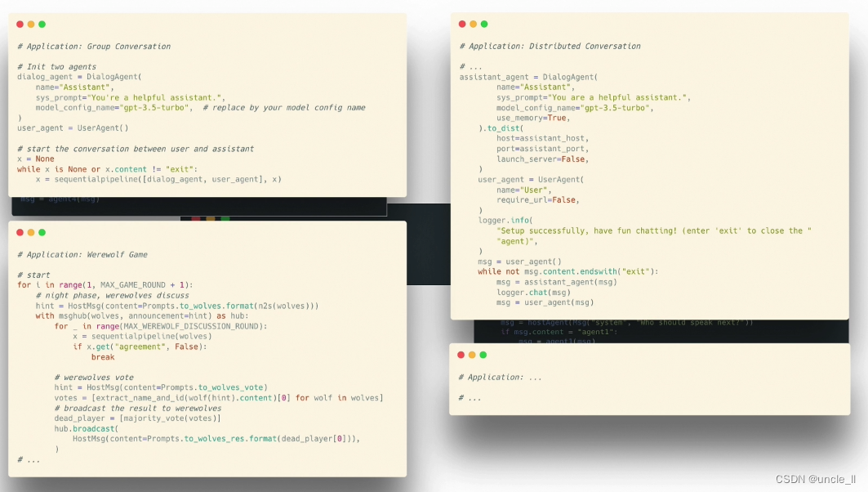Click '# start the conversation between user and assistant'
This screenshot has width=868, height=492.
(136, 149)
